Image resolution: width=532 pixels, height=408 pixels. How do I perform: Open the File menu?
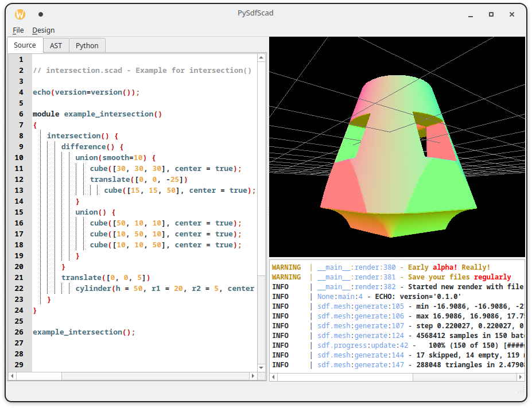point(18,30)
